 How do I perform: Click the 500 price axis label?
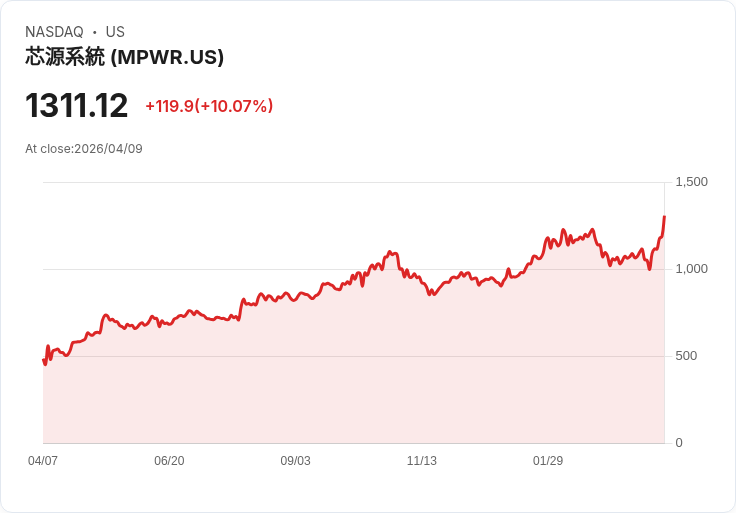coord(686,356)
